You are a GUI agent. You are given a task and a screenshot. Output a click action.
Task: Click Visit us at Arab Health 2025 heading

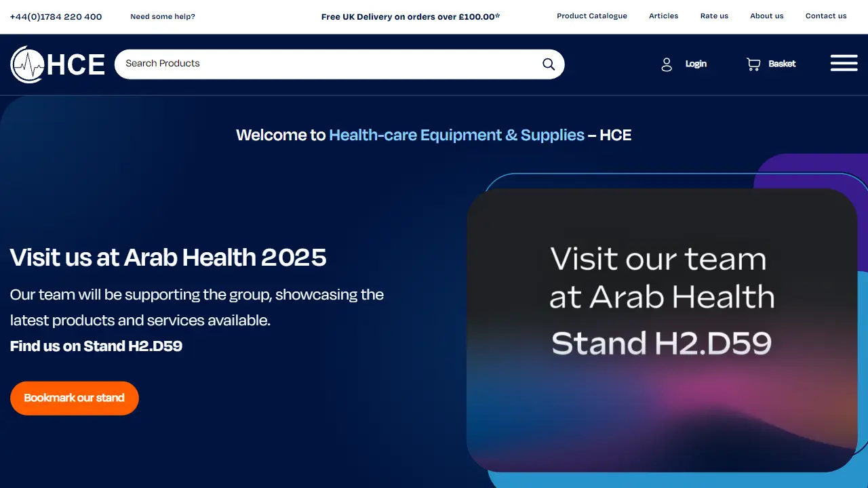point(168,258)
